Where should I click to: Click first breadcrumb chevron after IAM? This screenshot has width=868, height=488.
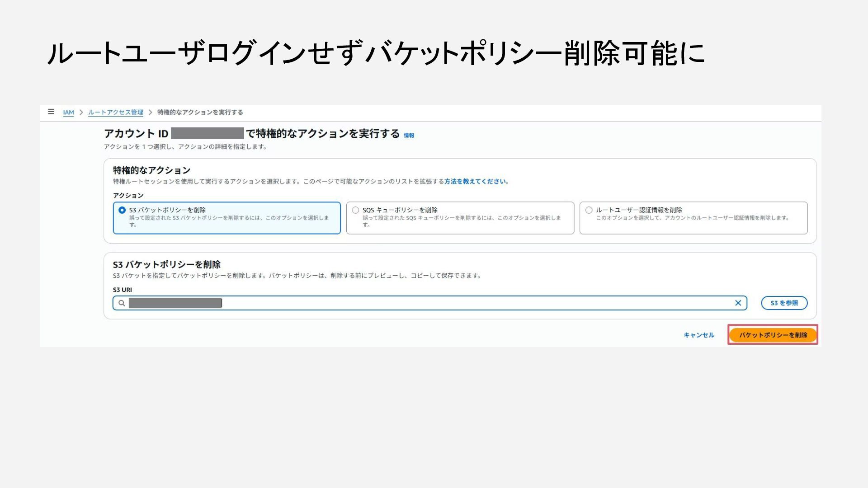click(81, 113)
